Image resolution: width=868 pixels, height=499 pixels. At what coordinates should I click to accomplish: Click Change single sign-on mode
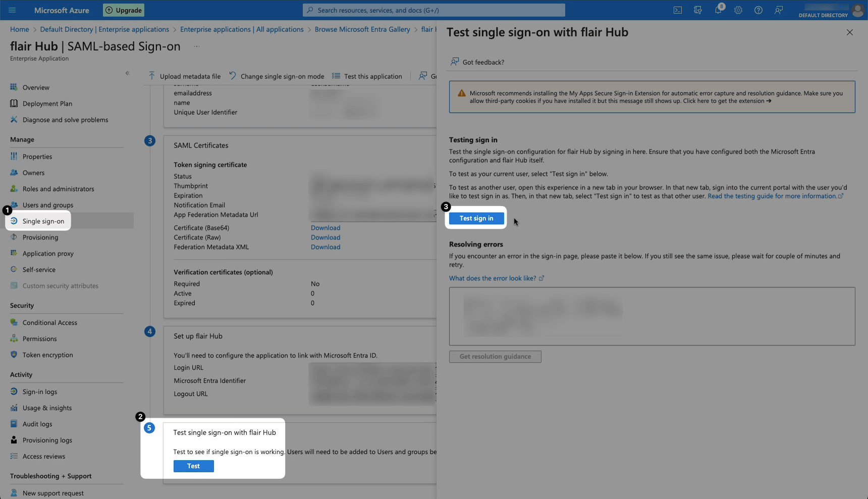(277, 76)
